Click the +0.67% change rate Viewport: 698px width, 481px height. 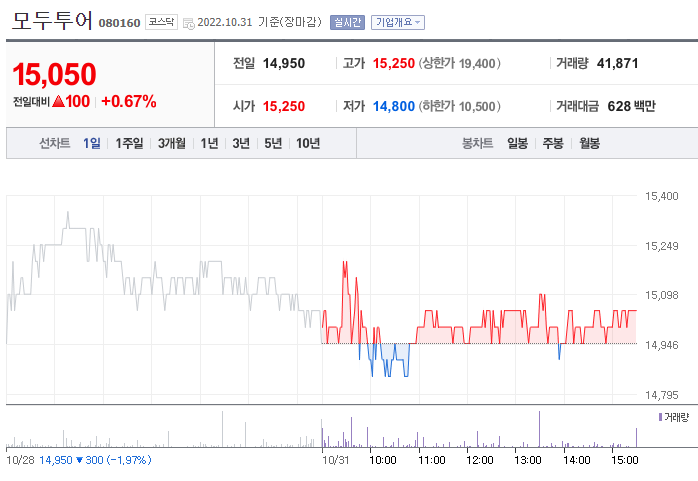pyautogui.click(x=129, y=101)
